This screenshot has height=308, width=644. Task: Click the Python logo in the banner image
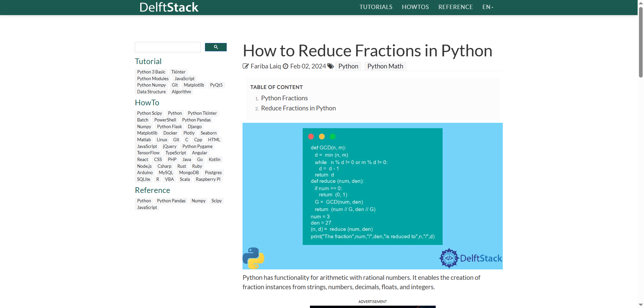click(x=253, y=258)
